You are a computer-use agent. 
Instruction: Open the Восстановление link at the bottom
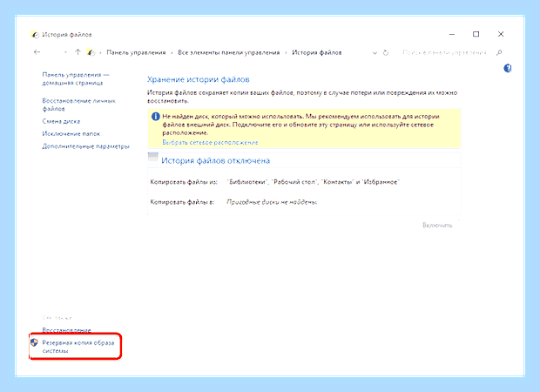[66, 330]
